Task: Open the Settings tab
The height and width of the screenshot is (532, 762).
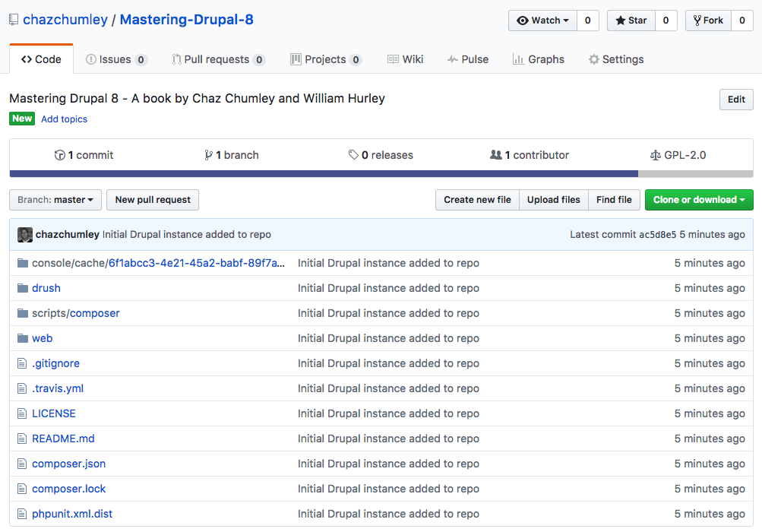Action: (x=615, y=59)
